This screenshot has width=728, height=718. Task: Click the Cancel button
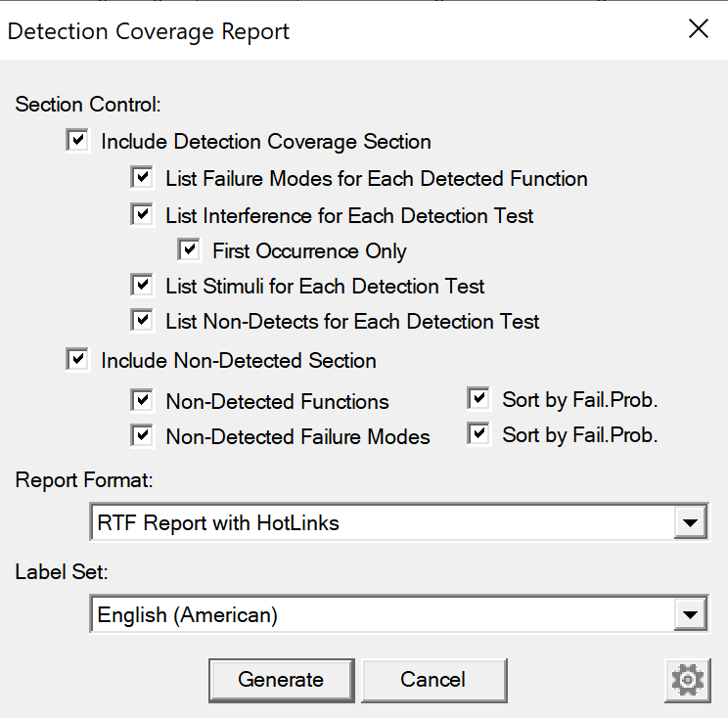click(x=433, y=680)
